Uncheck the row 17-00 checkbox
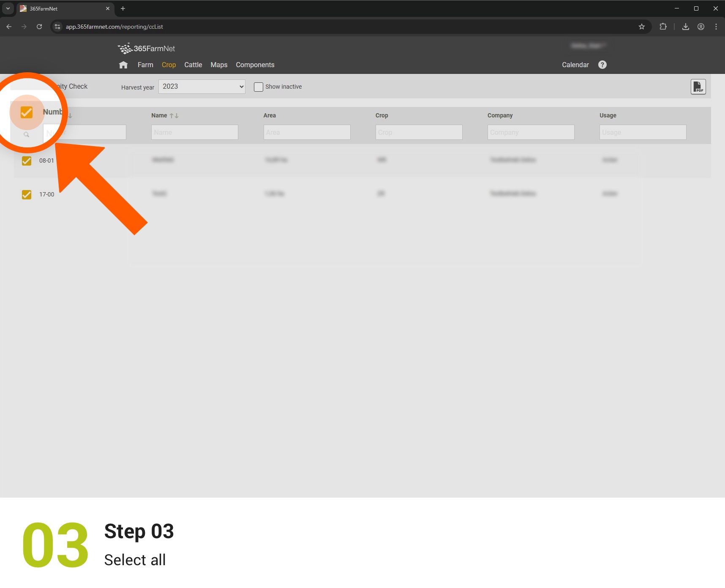This screenshot has height=588, width=725. [x=27, y=195]
